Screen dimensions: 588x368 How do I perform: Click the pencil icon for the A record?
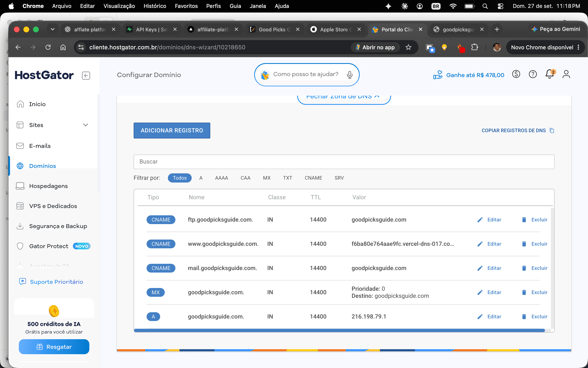[480, 317]
